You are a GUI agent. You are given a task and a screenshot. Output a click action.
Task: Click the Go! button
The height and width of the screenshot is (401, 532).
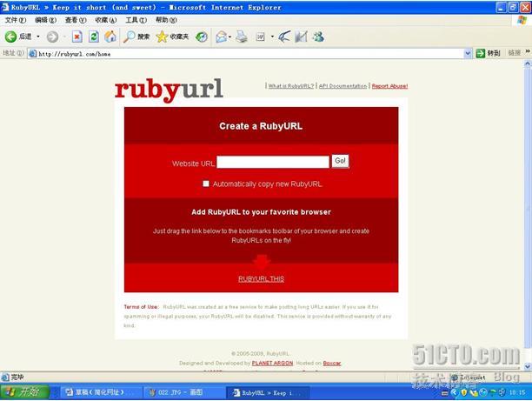tap(340, 161)
